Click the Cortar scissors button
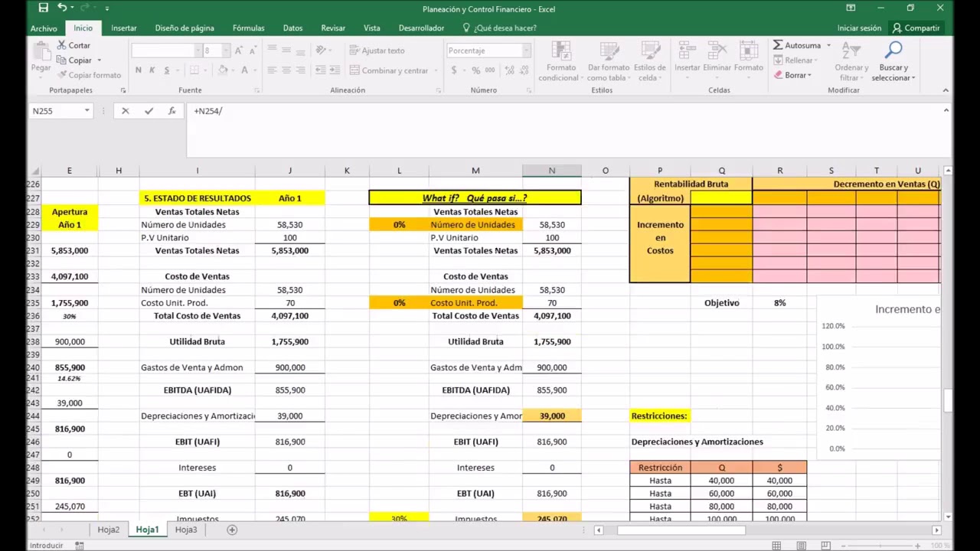The image size is (980, 551). point(74,46)
